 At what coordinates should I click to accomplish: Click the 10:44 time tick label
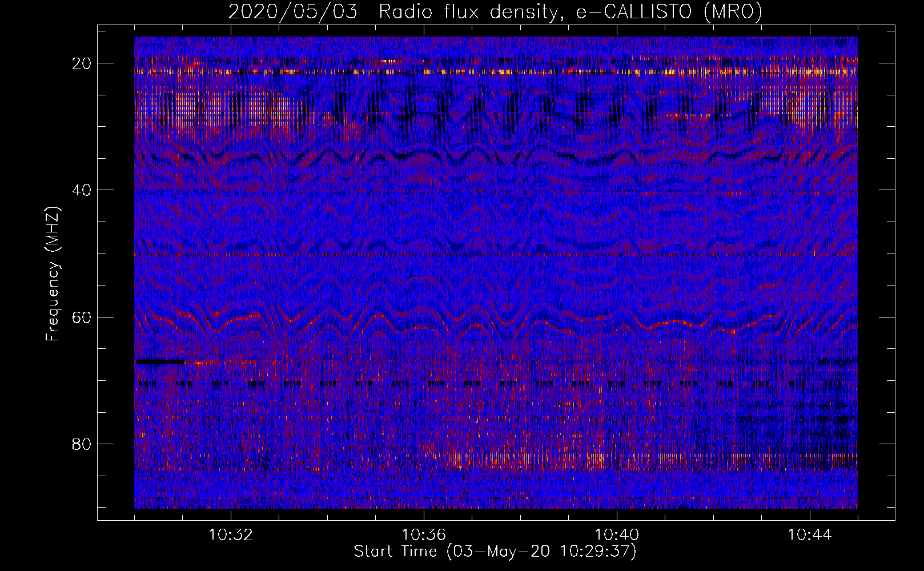810,535
